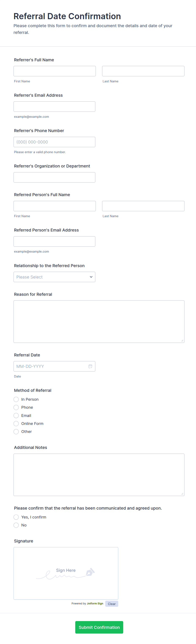The width and height of the screenshot is (196, 644).
Task: Clear the signature field
Action: pos(111,604)
